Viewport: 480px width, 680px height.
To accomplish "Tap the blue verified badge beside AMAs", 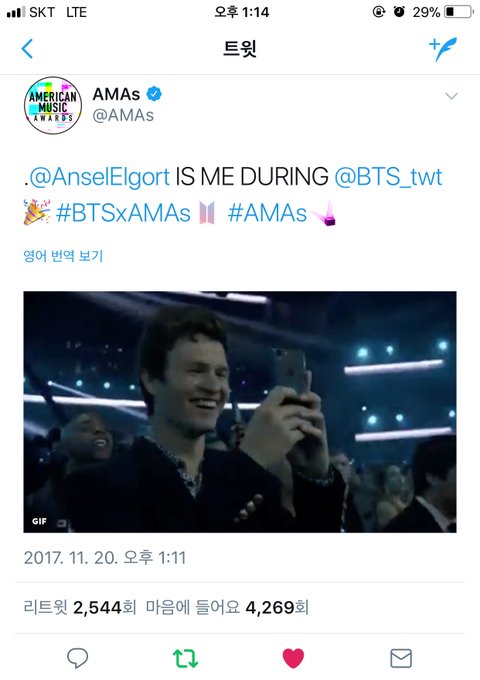I will click(x=154, y=94).
